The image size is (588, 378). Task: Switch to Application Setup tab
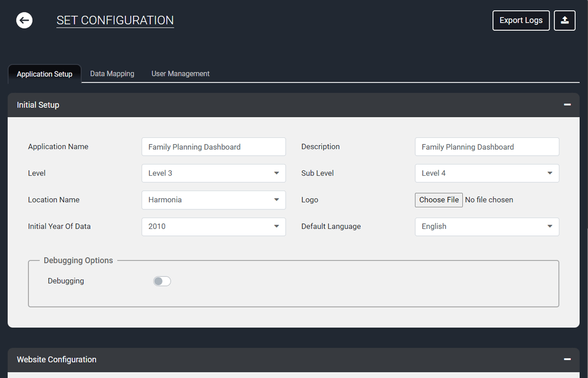(x=44, y=74)
